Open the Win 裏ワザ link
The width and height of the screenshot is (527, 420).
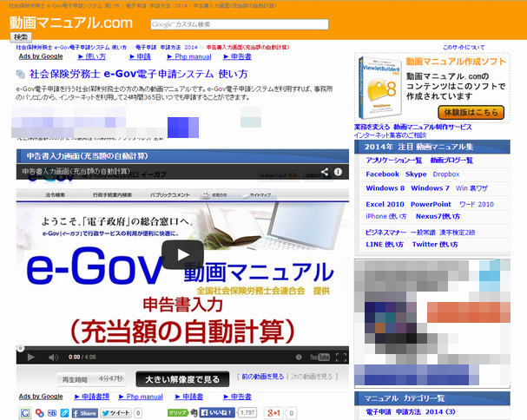tap(471, 187)
